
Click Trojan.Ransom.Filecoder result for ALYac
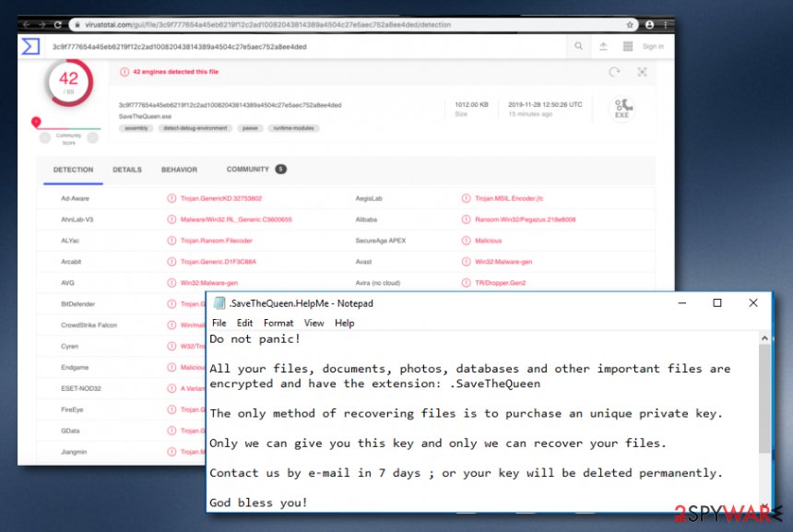[217, 241]
